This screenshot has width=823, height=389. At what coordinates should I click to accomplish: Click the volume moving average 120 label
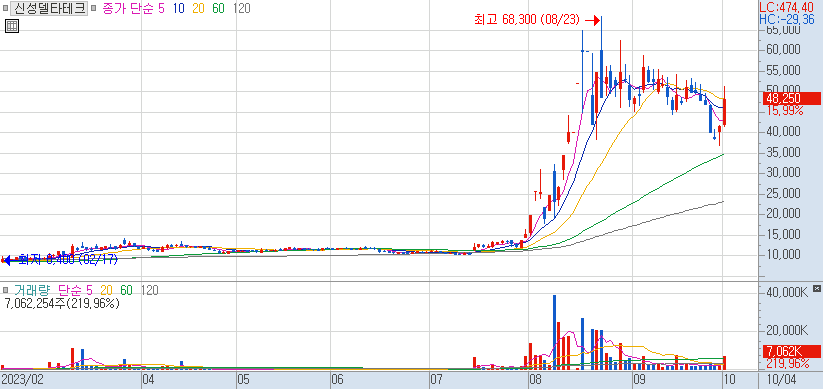click(x=149, y=290)
